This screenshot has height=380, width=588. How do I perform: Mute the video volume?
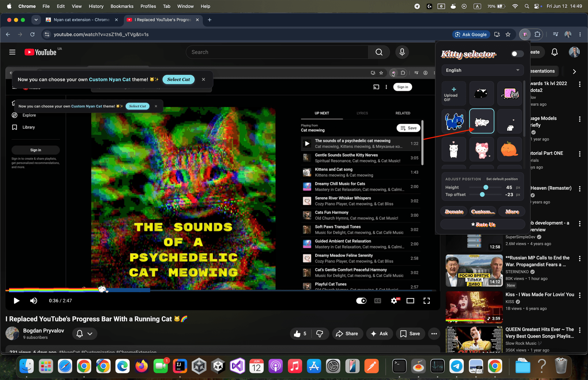(34, 301)
